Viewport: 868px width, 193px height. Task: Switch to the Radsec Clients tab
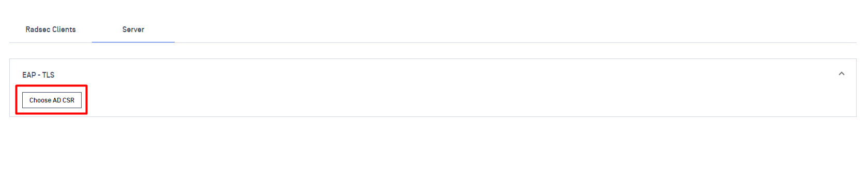(51, 29)
